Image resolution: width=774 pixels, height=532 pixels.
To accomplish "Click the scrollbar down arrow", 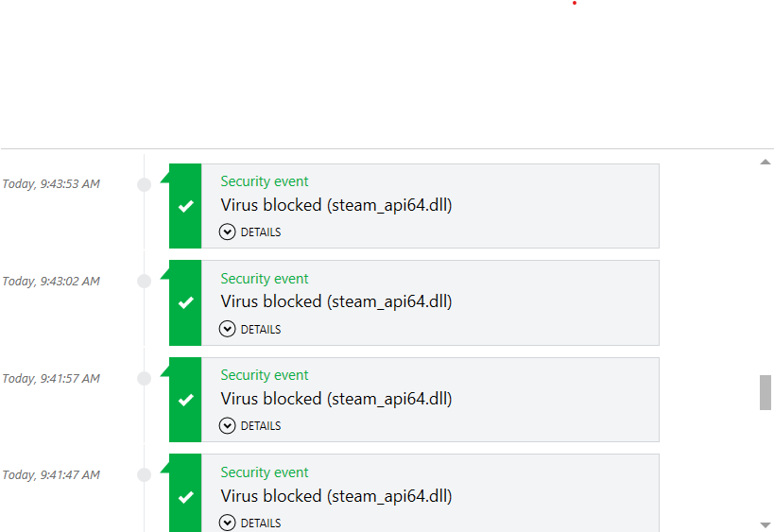I will tap(765, 525).
